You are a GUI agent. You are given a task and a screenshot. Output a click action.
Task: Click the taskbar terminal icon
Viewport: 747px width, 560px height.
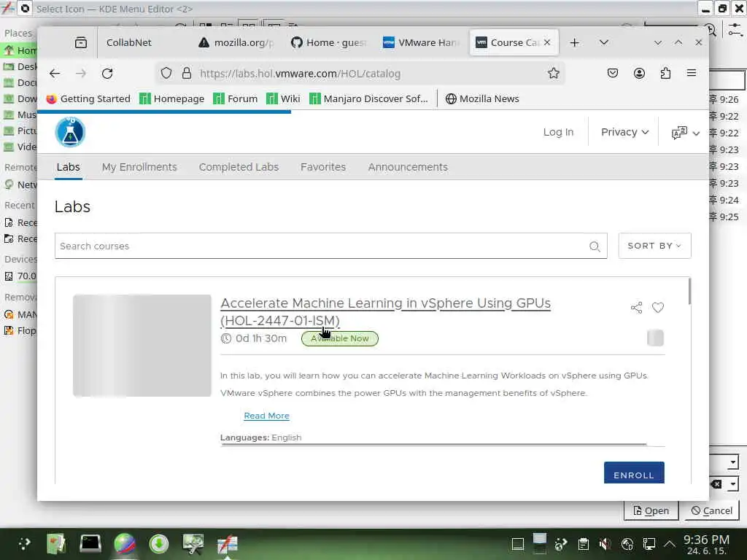(x=90, y=543)
